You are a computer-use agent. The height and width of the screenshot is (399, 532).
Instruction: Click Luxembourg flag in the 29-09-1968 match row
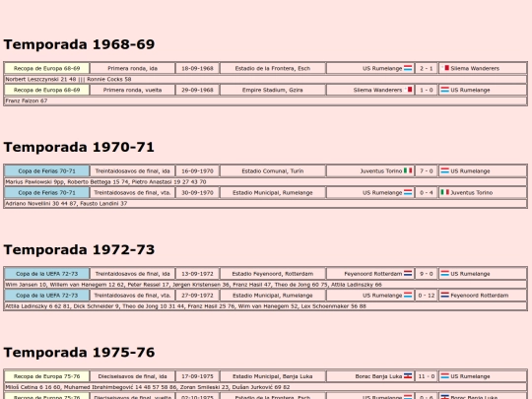(x=444, y=90)
